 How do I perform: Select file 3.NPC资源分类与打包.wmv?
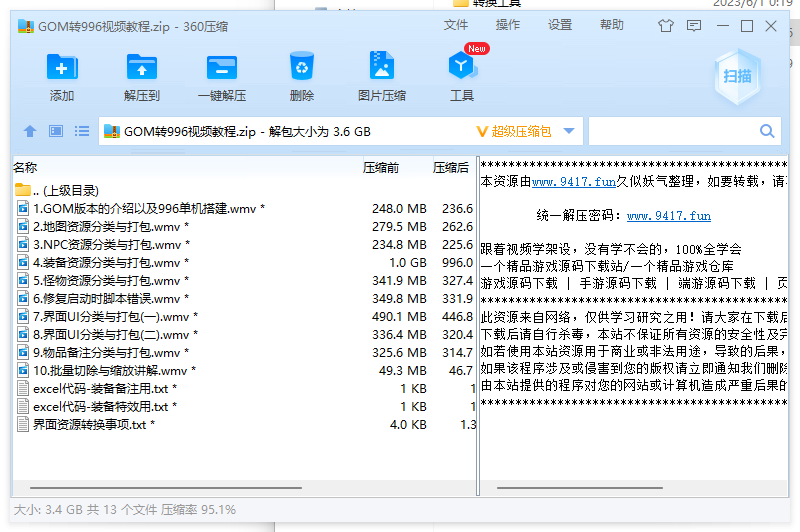click(111, 244)
